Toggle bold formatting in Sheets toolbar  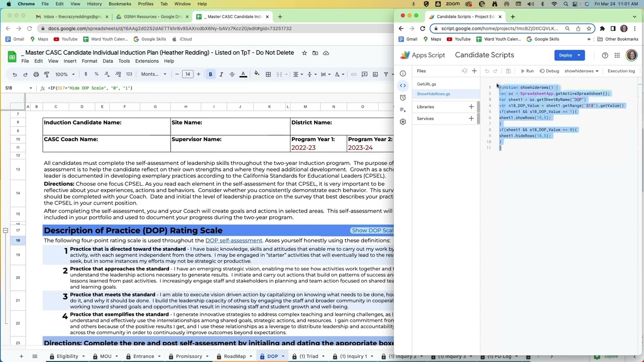[x=210, y=74]
